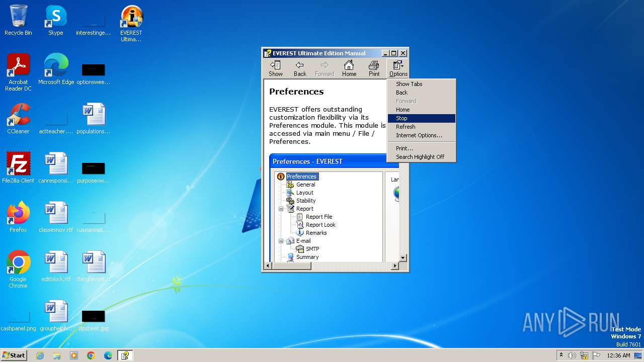This screenshot has height=362, width=644.
Task: Select the purposeow desktop file
Action: tap(94, 171)
